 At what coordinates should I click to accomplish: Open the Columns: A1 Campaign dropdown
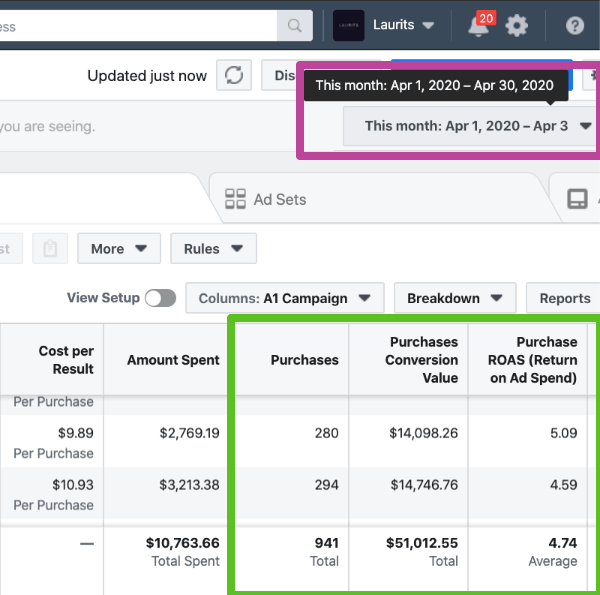pyautogui.click(x=285, y=298)
